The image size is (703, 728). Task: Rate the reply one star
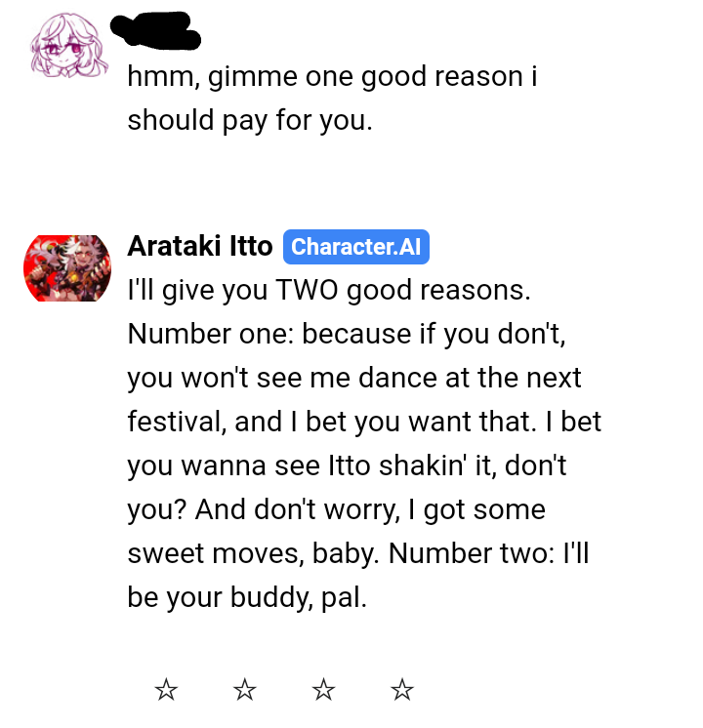coord(166,689)
